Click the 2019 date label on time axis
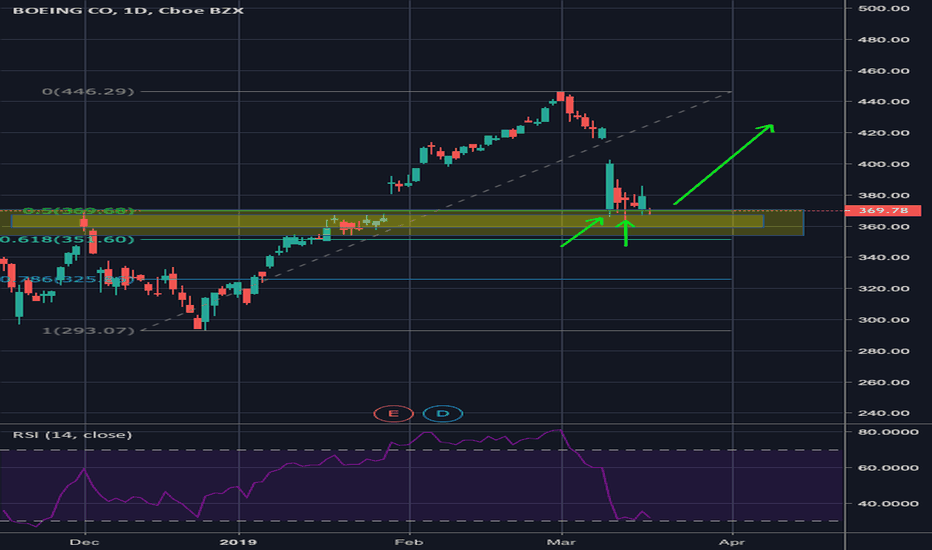The image size is (932, 550). (x=238, y=542)
